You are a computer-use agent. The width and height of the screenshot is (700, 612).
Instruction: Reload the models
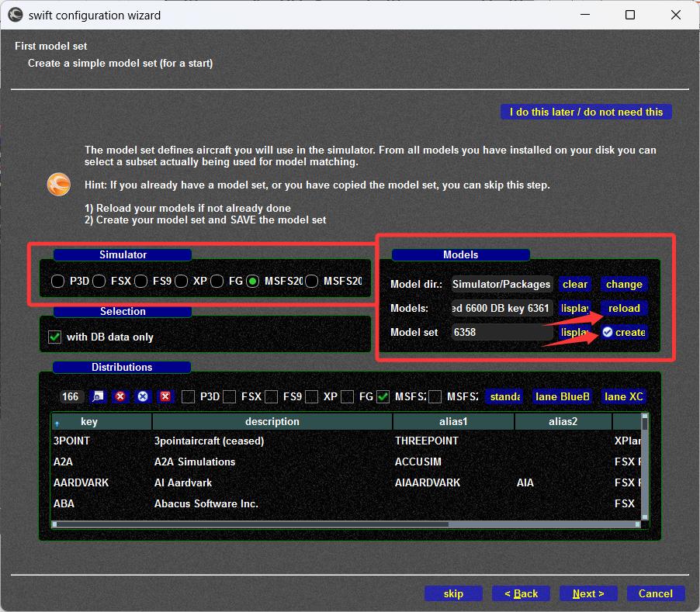[x=624, y=308]
